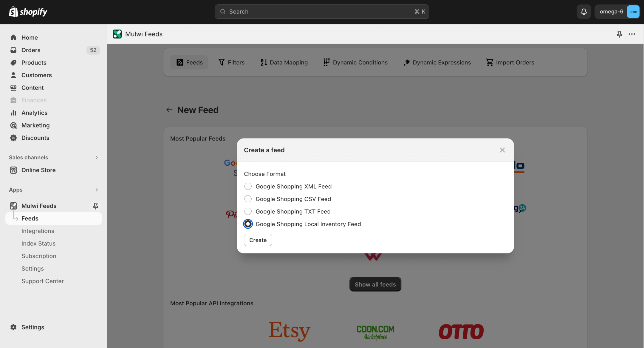644x348 pixels.
Task: Click the Mulwi Feeds logo in header
Action: point(117,34)
